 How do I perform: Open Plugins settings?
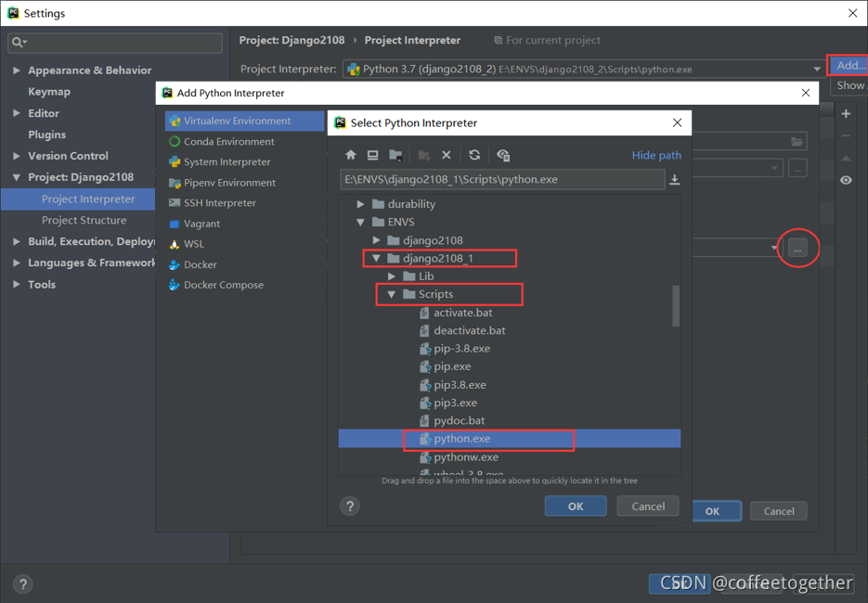(47, 135)
